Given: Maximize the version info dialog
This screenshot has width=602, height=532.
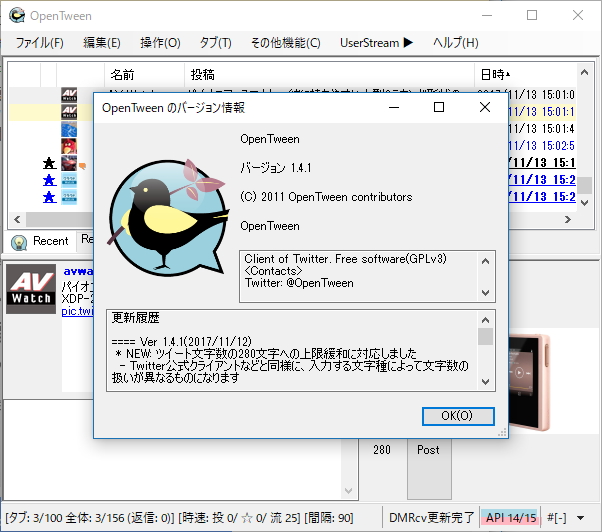Looking at the screenshot, I should click(x=439, y=107).
